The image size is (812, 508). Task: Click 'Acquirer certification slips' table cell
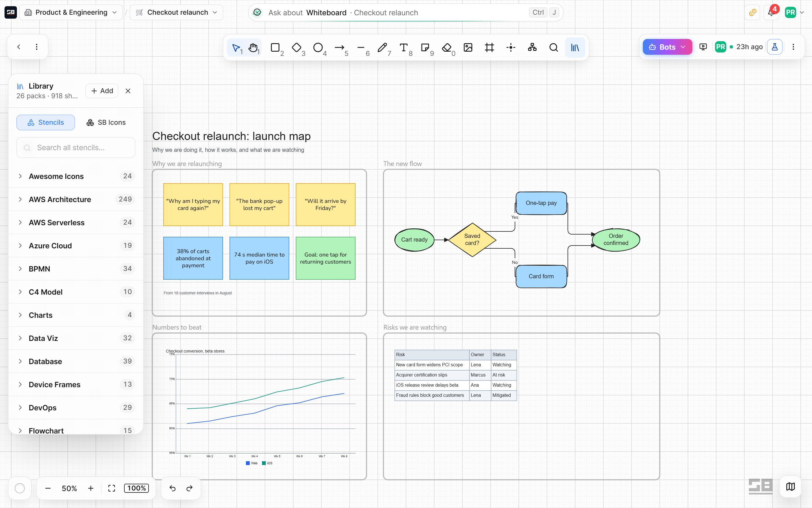[432, 375]
